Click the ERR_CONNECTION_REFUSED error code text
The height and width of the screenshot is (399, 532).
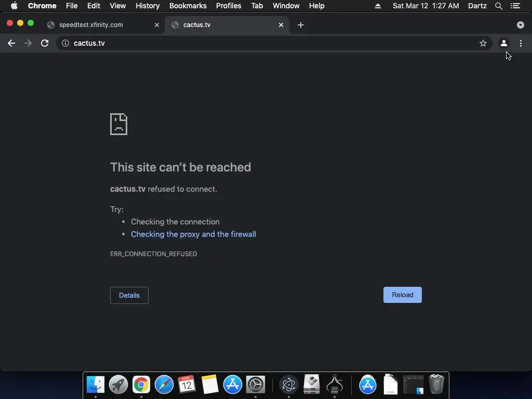point(153,254)
